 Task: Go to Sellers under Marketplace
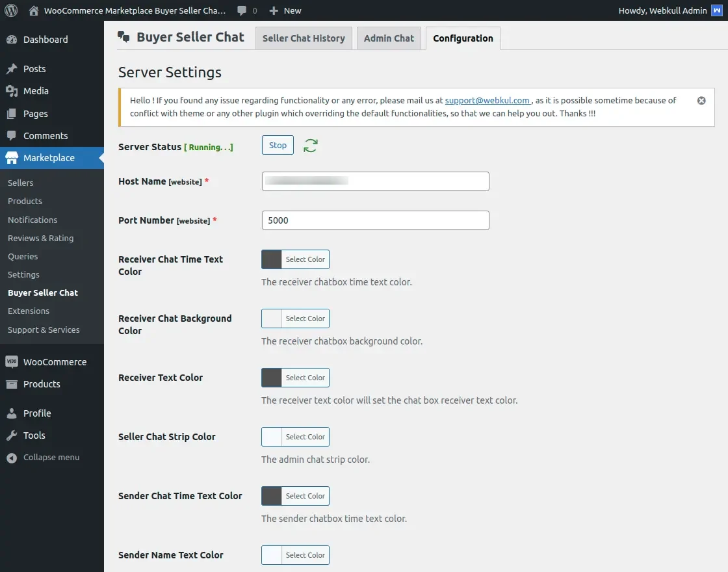pyautogui.click(x=20, y=183)
